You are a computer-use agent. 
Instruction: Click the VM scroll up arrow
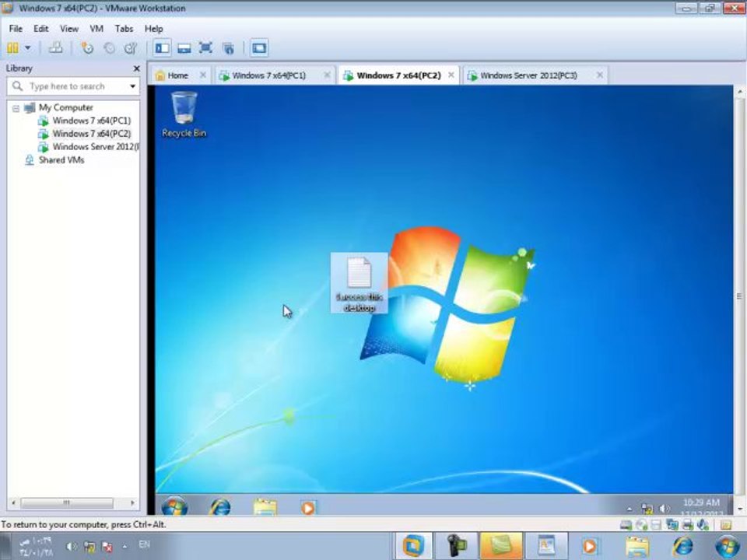click(740, 91)
